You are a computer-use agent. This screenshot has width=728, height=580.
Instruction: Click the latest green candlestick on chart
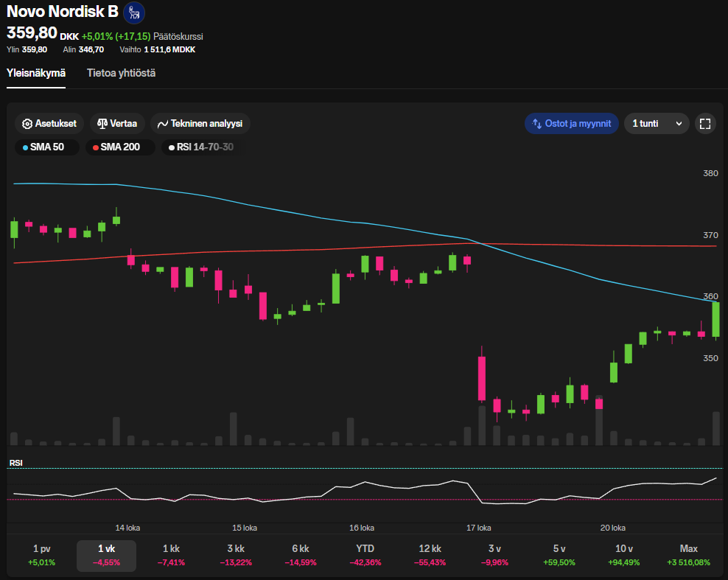tap(715, 319)
